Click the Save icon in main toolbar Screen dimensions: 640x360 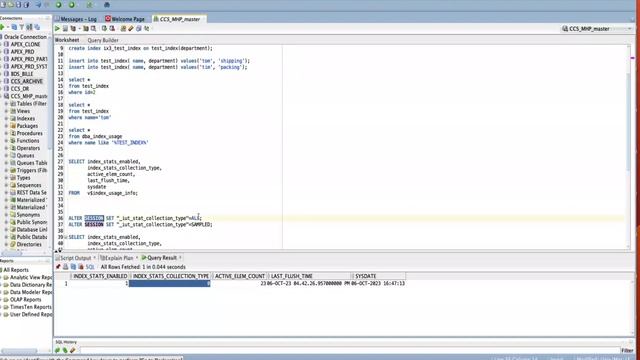tap(18, 5)
